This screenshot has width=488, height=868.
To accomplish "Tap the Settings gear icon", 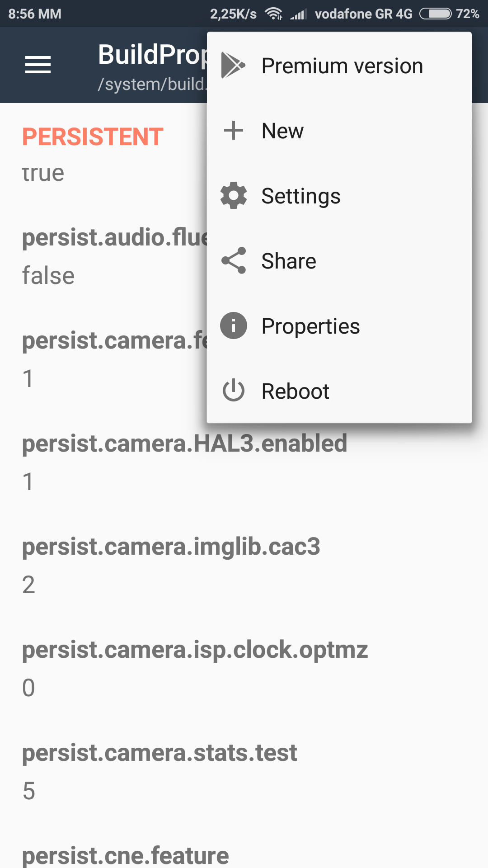I will (x=234, y=196).
